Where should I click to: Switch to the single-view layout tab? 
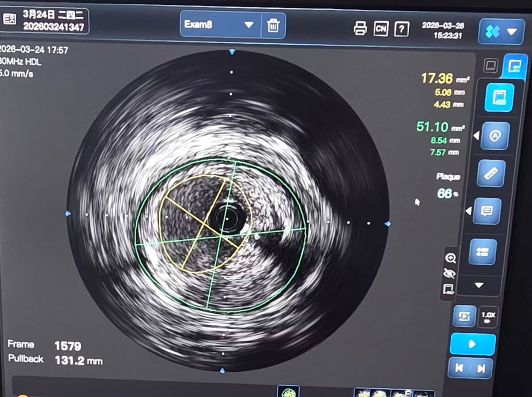pos(491,65)
